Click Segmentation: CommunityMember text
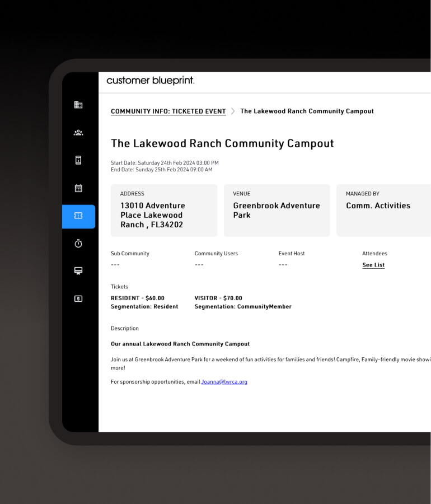Screen dimensions: 431x504 (243, 307)
